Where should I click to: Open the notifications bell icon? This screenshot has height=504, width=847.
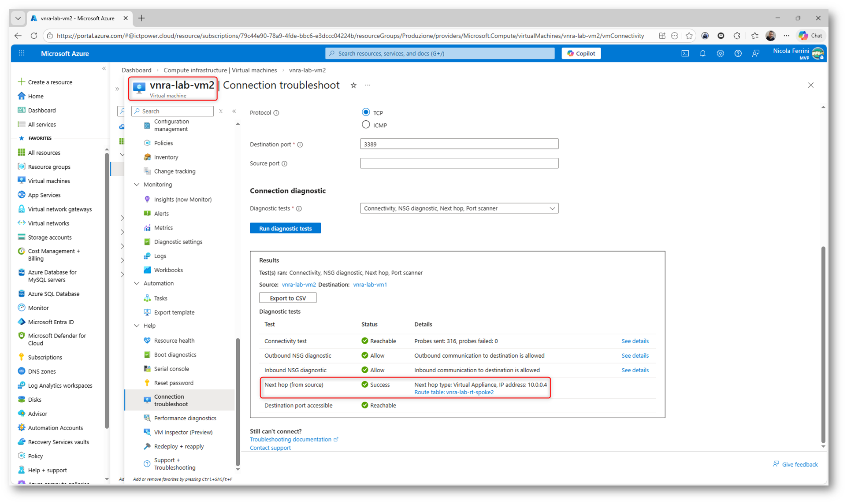(702, 53)
